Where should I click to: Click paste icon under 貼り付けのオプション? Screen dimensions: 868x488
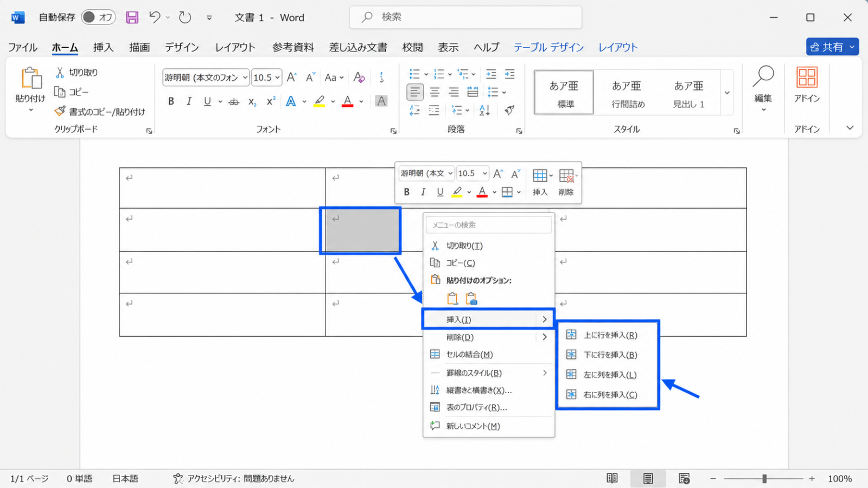pos(452,298)
